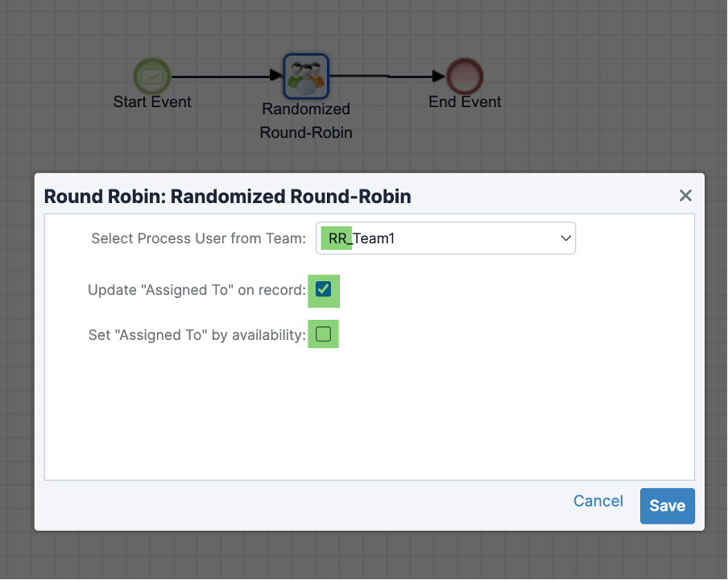728x580 pixels.
Task: Select the Randomized Round-Robin activity icon
Action: (306, 77)
